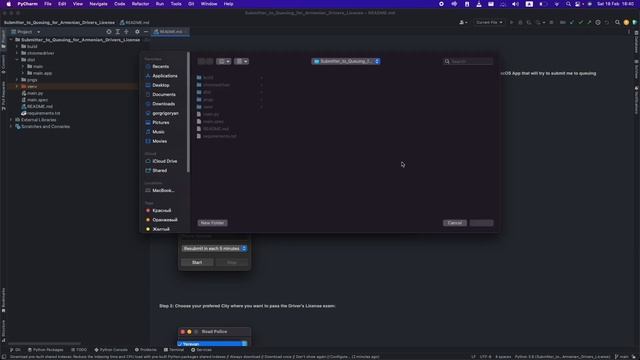This screenshot has height=360, width=640.
Task: Select Movies in dialog sidebar
Action: tap(156, 141)
